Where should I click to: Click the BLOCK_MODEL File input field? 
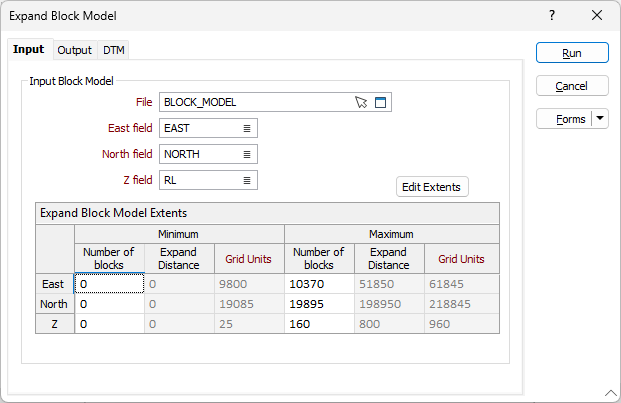click(255, 102)
